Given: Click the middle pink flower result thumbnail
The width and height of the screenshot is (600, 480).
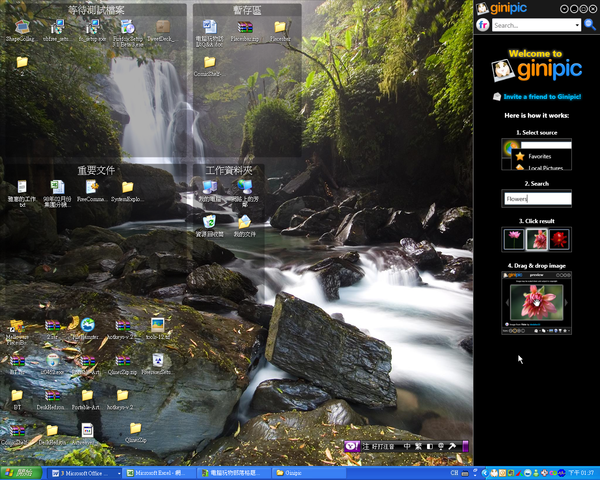Looking at the screenshot, I should click(536, 239).
